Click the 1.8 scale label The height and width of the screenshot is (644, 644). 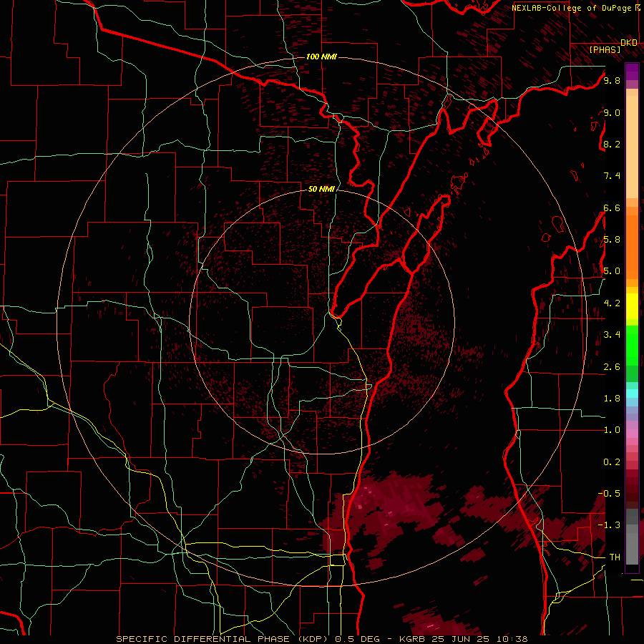pos(612,399)
